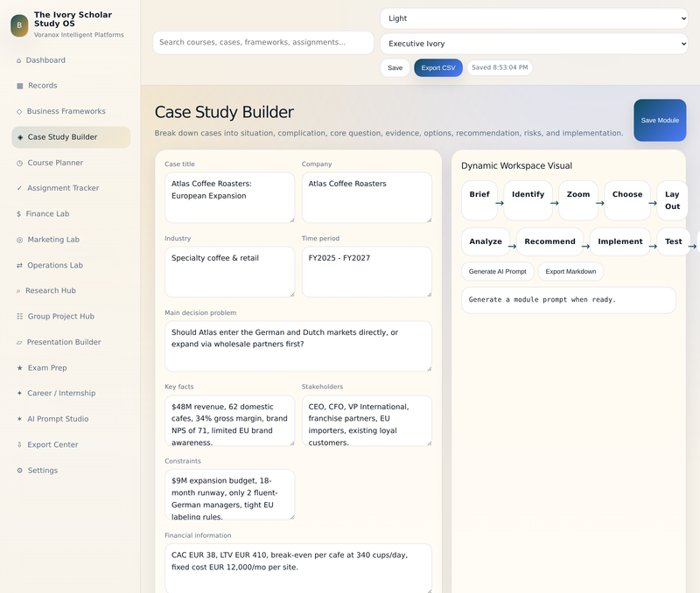The height and width of the screenshot is (593, 700).
Task: Click the Stakeholders text area
Action: [x=367, y=421]
